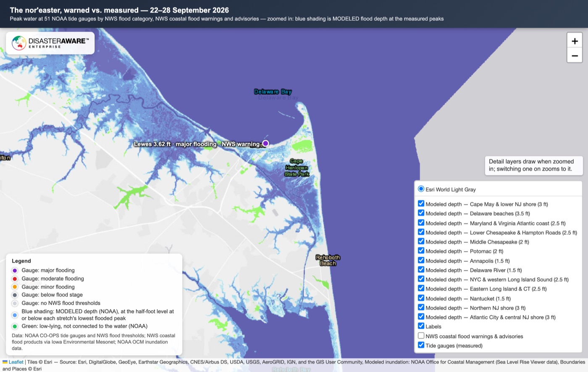Click the red moderate flooding legend dot
588x372 pixels.
tap(15, 279)
